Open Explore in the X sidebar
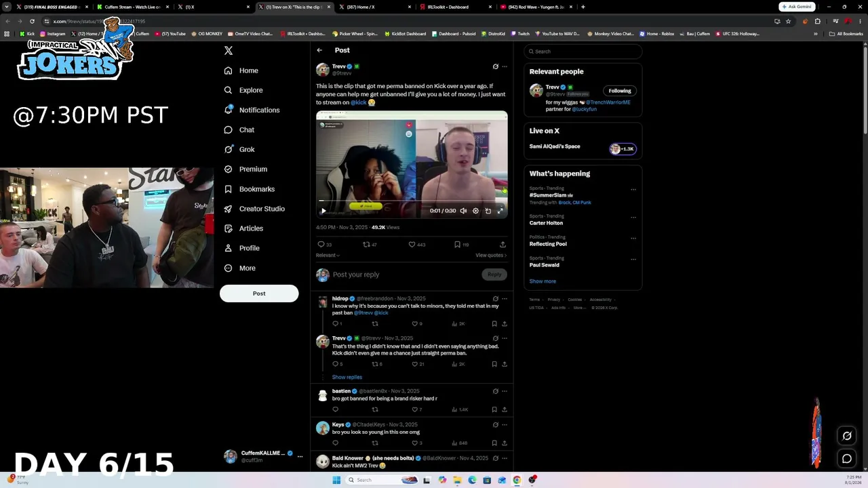Viewport: 868px width, 488px height. (243, 90)
